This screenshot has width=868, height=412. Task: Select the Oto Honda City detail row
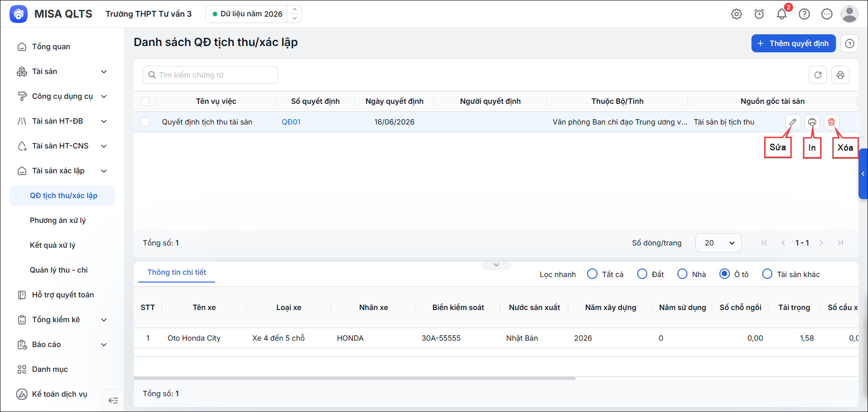[x=496, y=338]
